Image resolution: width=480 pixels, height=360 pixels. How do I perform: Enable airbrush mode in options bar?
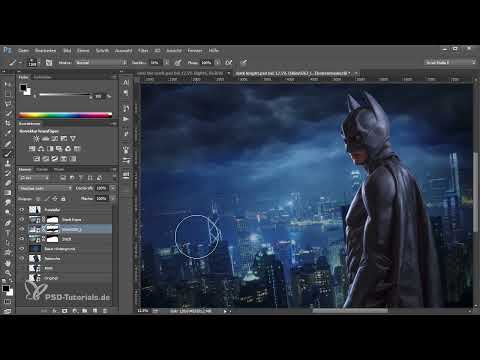[229, 62]
